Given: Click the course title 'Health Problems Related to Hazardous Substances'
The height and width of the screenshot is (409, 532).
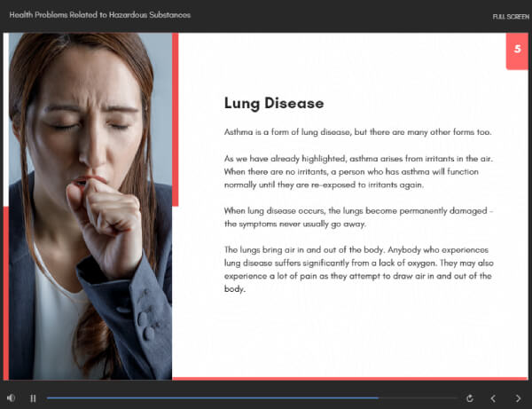Looking at the screenshot, I should tap(99, 15).
